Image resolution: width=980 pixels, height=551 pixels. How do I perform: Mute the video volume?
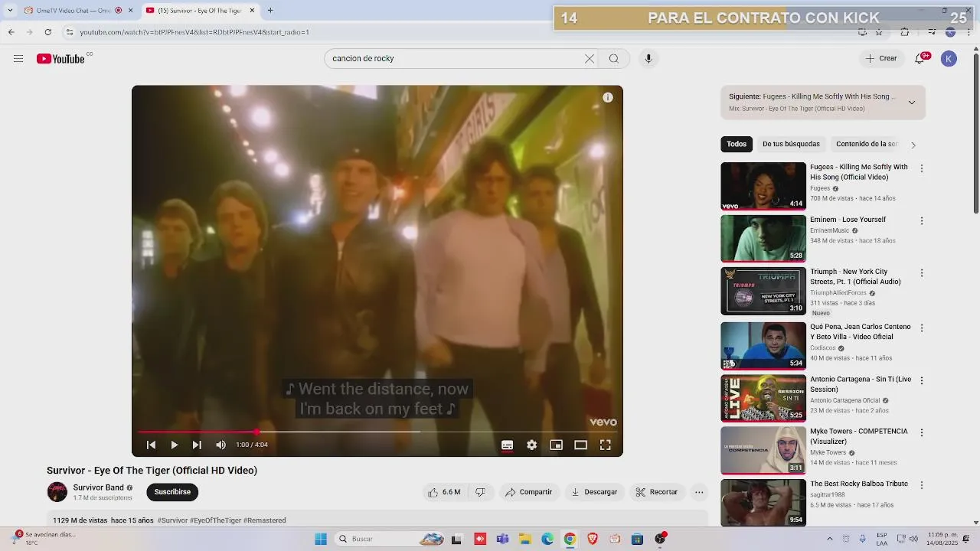tap(220, 445)
